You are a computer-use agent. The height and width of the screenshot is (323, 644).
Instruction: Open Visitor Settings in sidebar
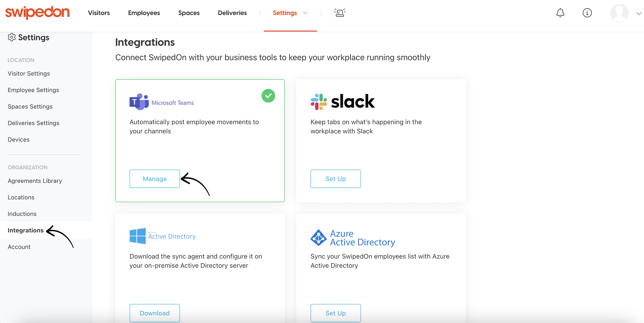click(29, 73)
